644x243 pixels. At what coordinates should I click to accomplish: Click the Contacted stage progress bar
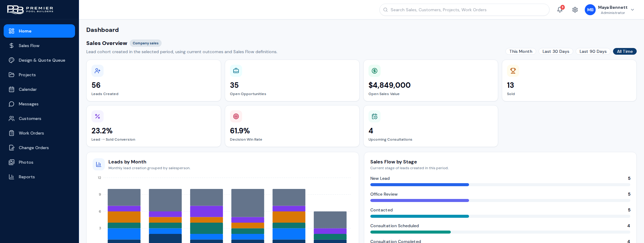click(x=500, y=216)
